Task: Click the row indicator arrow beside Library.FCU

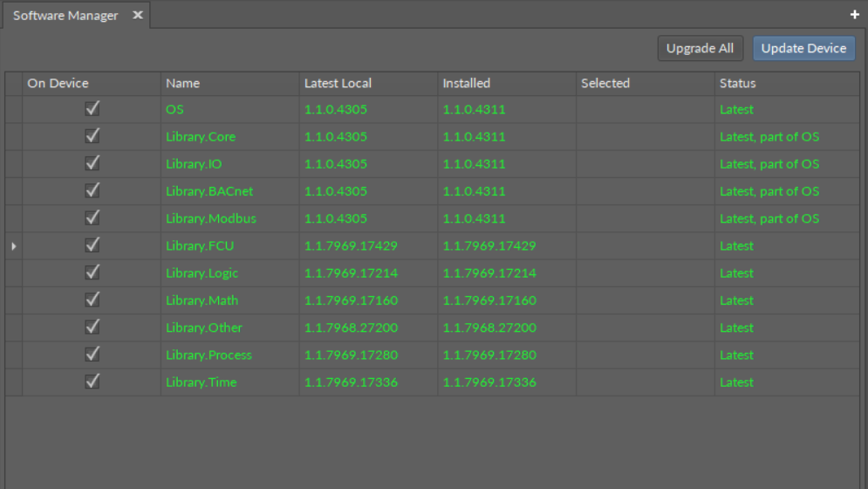Action: tap(13, 246)
